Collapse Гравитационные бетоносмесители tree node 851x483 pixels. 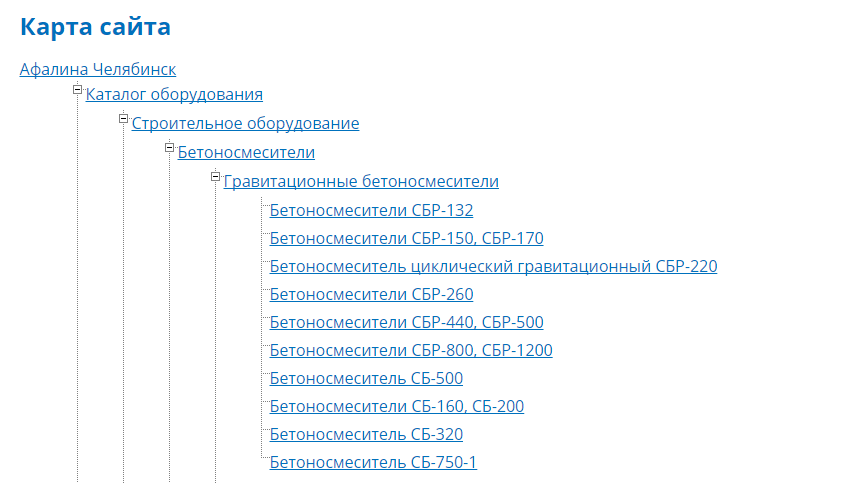click(215, 177)
